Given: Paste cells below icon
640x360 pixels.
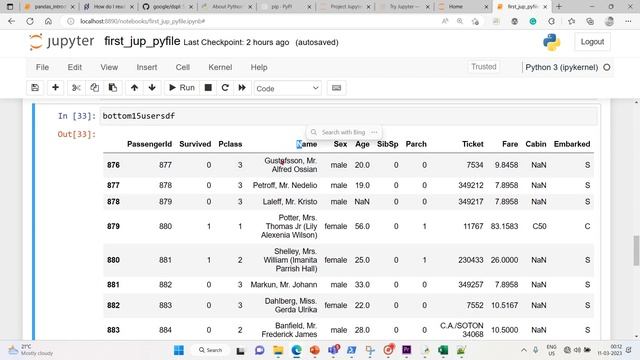Looking at the screenshot, I should coord(113,88).
